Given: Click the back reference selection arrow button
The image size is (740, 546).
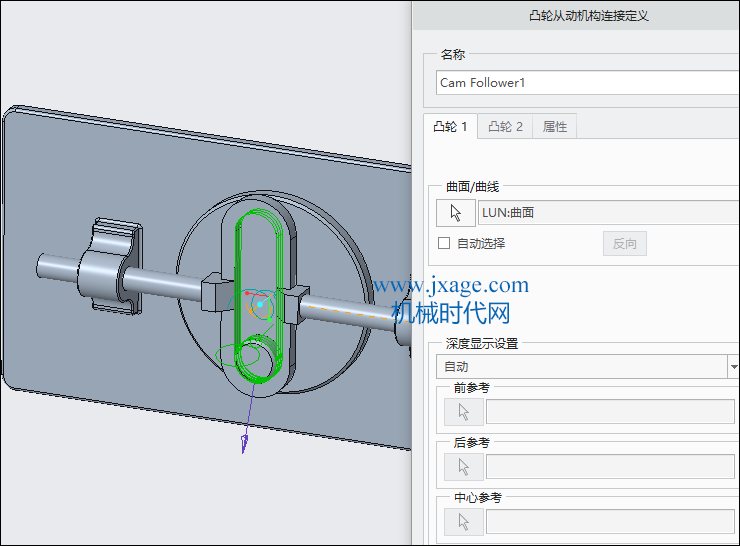Looking at the screenshot, I should point(463,467).
